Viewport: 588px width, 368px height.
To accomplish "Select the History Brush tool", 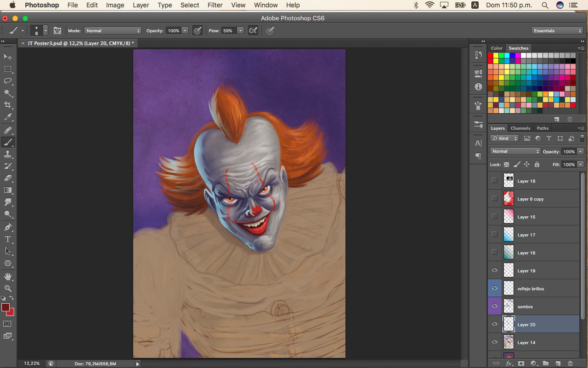I will 8,166.
